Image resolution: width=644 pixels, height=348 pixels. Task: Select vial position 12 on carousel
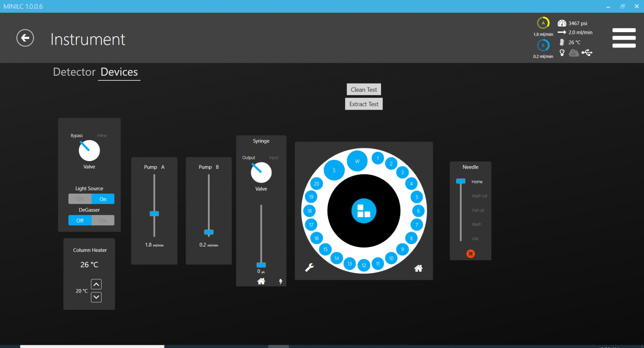click(x=364, y=265)
